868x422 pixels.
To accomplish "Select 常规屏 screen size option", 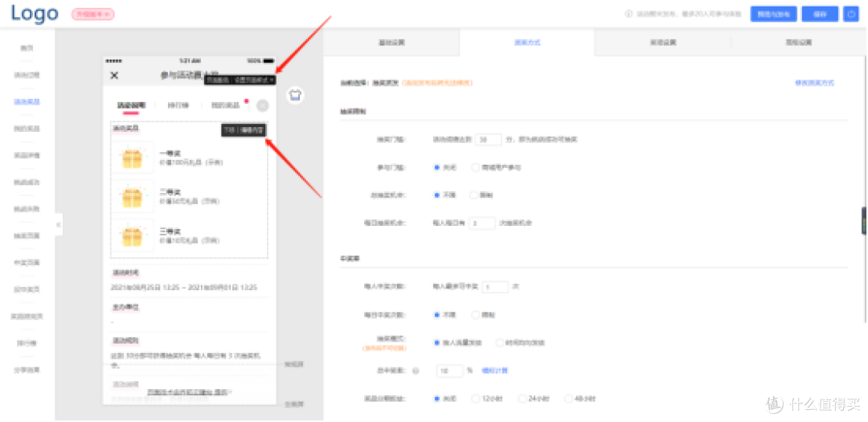I will (x=294, y=364).
